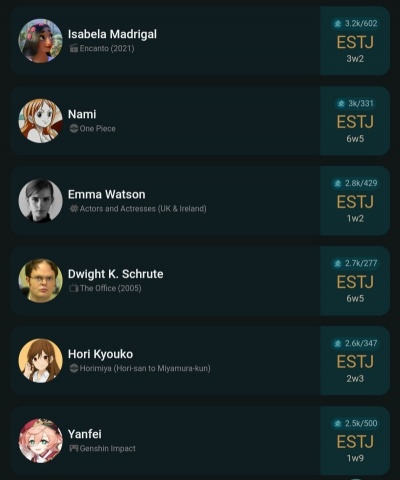Select the Hori Kyouko name entry
The width and height of the screenshot is (400, 480).
coord(100,354)
